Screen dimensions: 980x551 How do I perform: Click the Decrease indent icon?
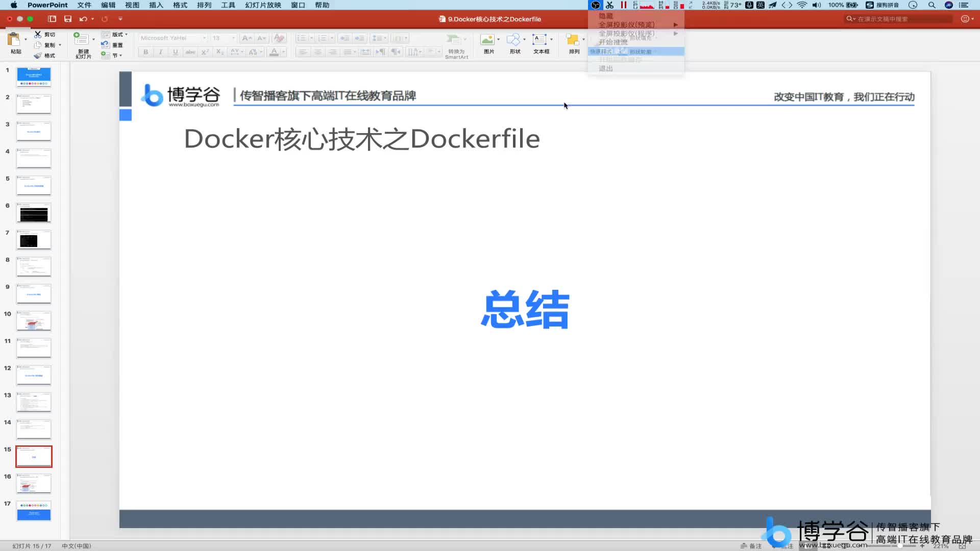[345, 38]
